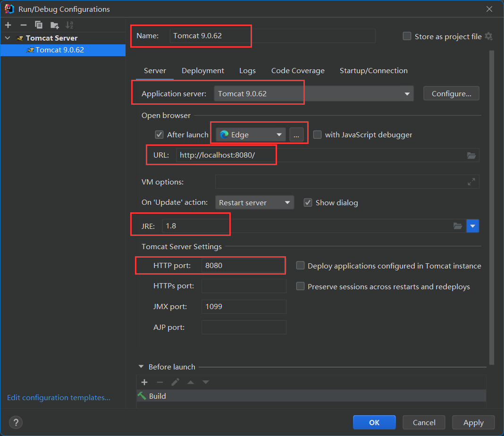Select the Build launch task row
Screen dimensions: 504x436
(311, 396)
